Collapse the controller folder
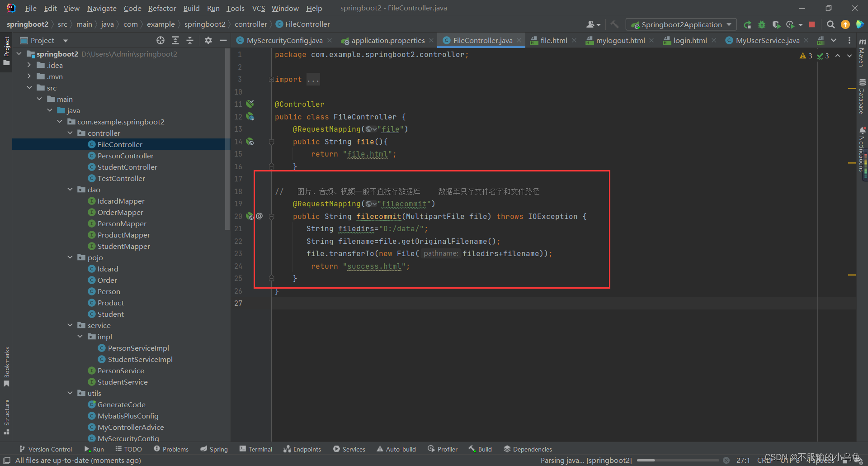 [x=70, y=133]
